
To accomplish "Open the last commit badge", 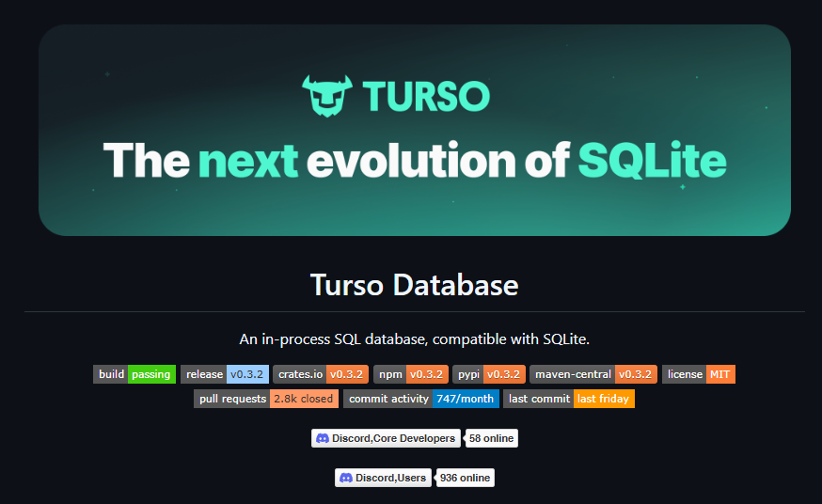I will pyautogui.click(x=569, y=399).
